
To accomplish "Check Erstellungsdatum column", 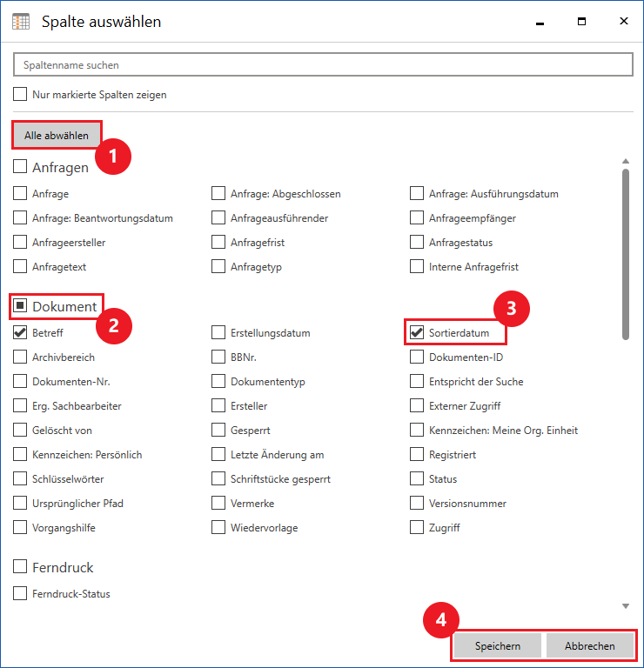I will [218, 332].
